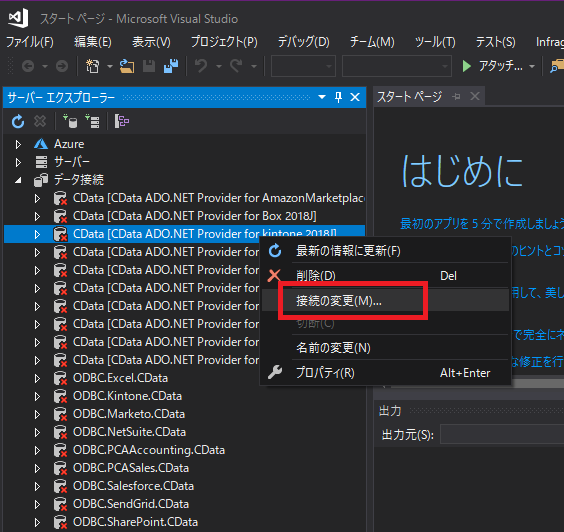
Task: Click the pin icon on Start Page tab
Action: [456, 96]
